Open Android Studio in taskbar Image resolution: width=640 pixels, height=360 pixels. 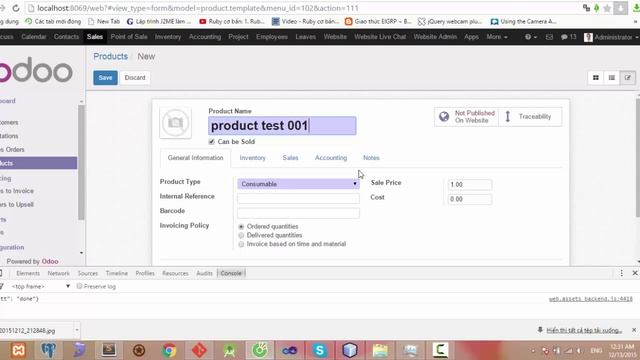pyautogui.click(x=229, y=350)
